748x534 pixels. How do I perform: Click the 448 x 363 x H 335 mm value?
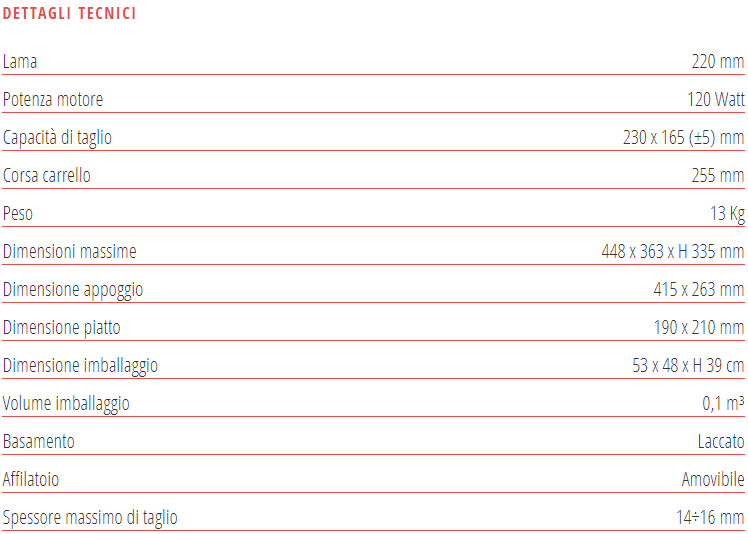672,252
